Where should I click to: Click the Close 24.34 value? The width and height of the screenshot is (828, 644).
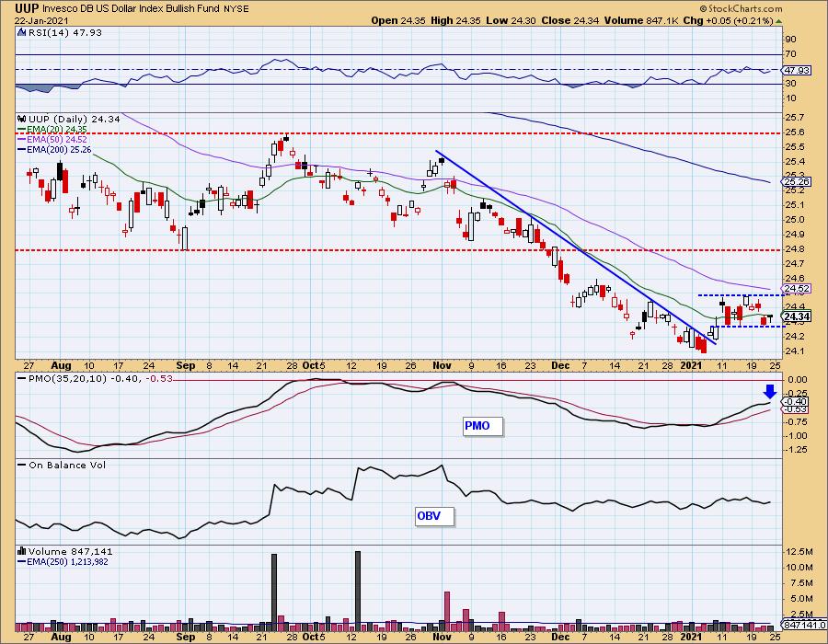570,20
